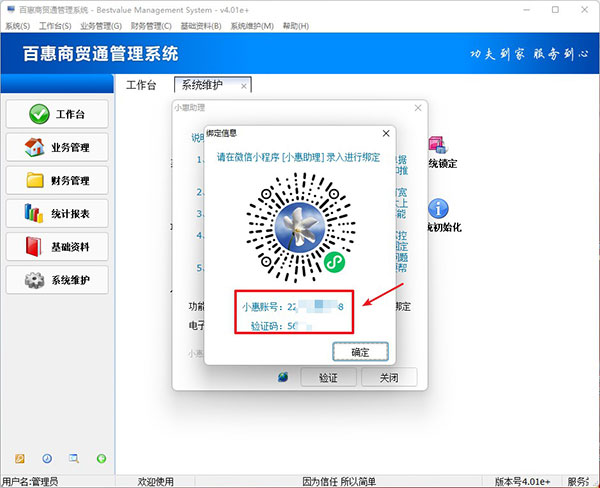Click the red book icon beside 基础资料
600x488 pixels.
point(34,246)
